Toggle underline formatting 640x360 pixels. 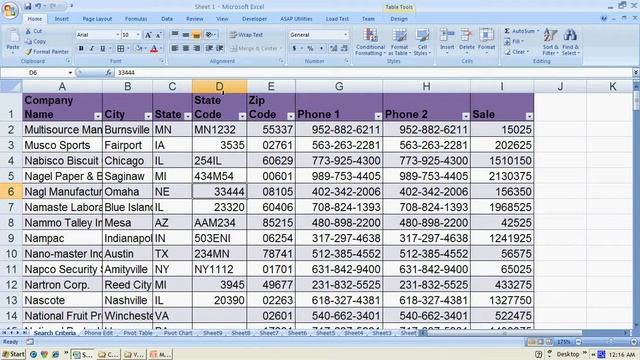(x=102, y=49)
